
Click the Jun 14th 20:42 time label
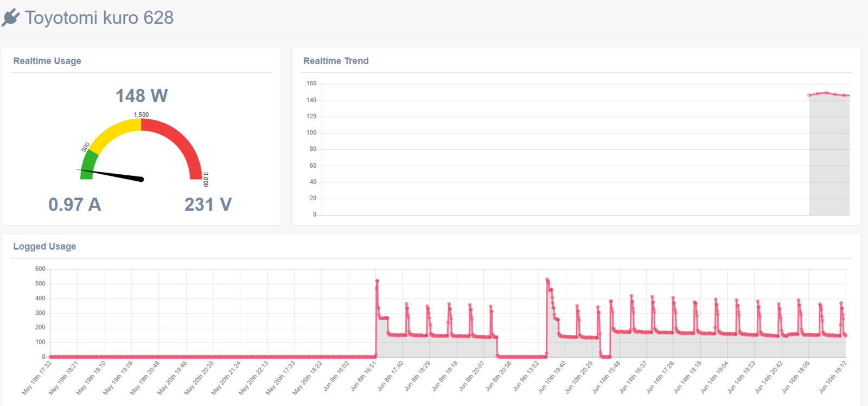tap(769, 377)
